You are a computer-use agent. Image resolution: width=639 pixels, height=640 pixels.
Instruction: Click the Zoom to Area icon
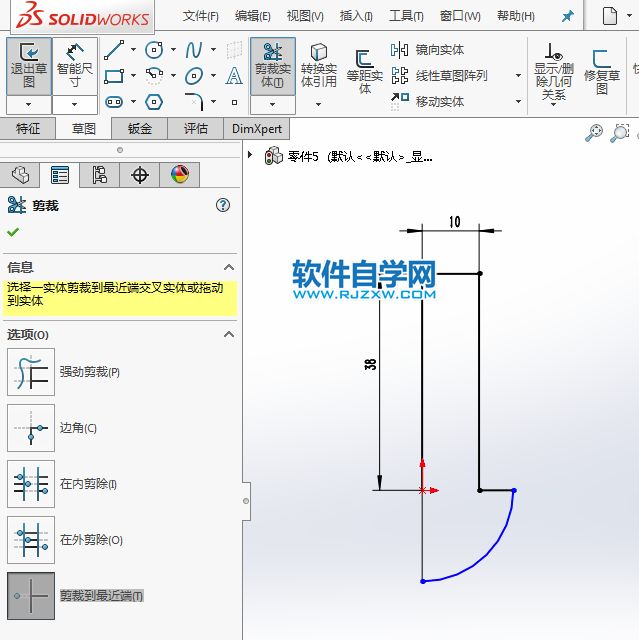(620, 133)
